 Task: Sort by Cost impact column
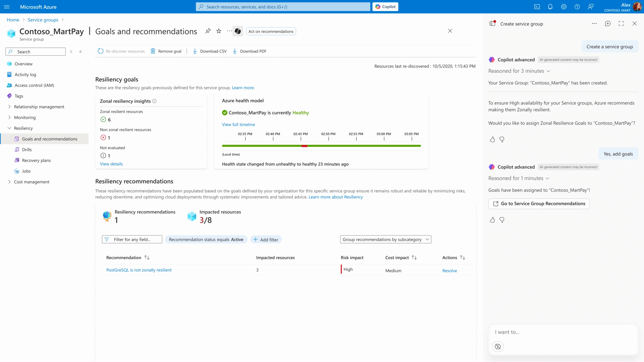coord(414,257)
